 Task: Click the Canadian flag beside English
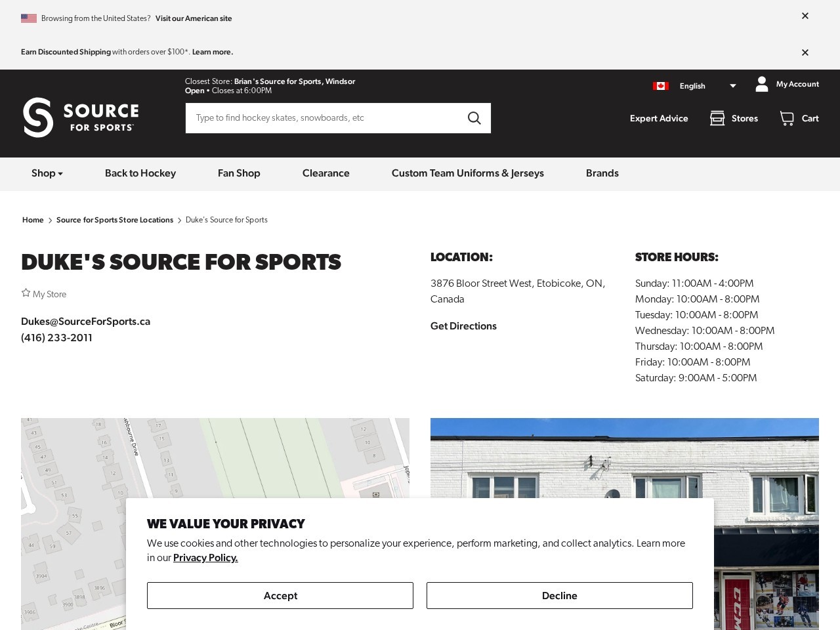[x=661, y=85]
